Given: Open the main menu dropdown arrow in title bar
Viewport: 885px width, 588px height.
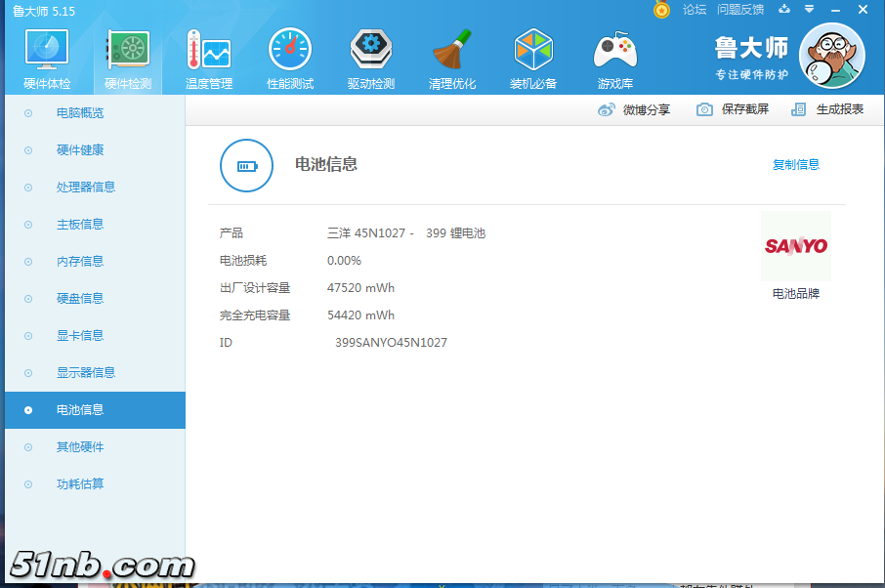Looking at the screenshot, I should click(809, 10).
